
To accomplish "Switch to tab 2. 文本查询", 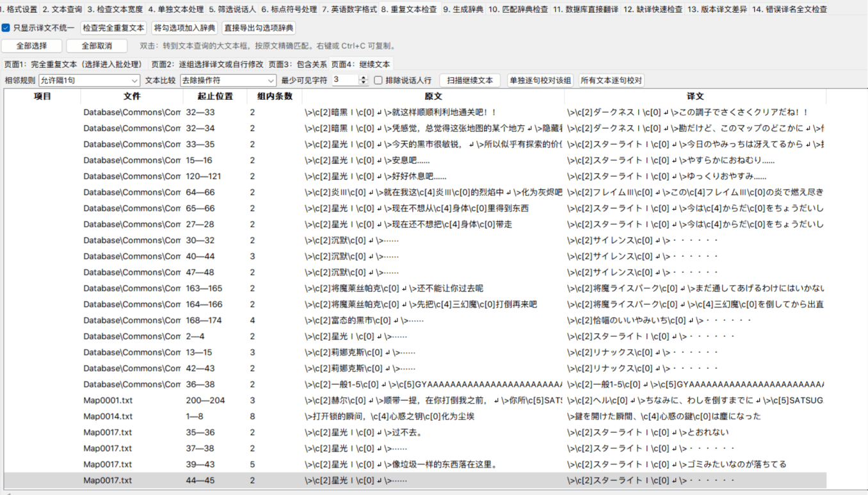I will [x=62, y=10].
